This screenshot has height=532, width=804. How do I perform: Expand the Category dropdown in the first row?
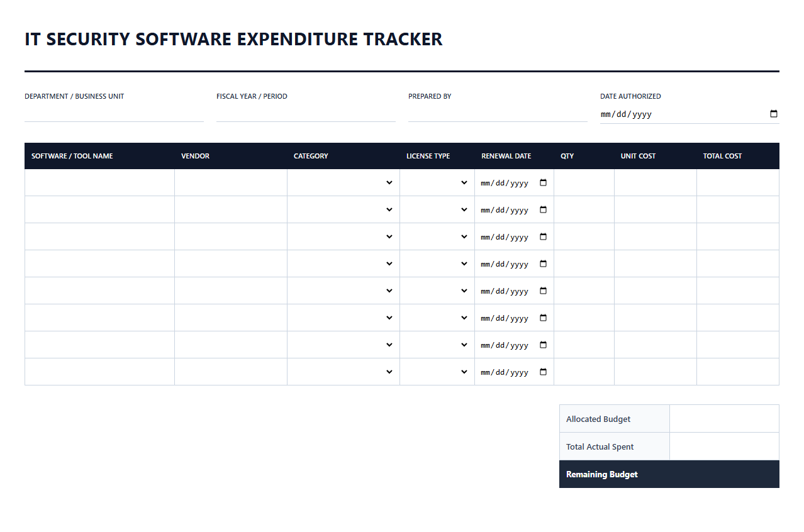pyautogui.click(x=343, y=182)
